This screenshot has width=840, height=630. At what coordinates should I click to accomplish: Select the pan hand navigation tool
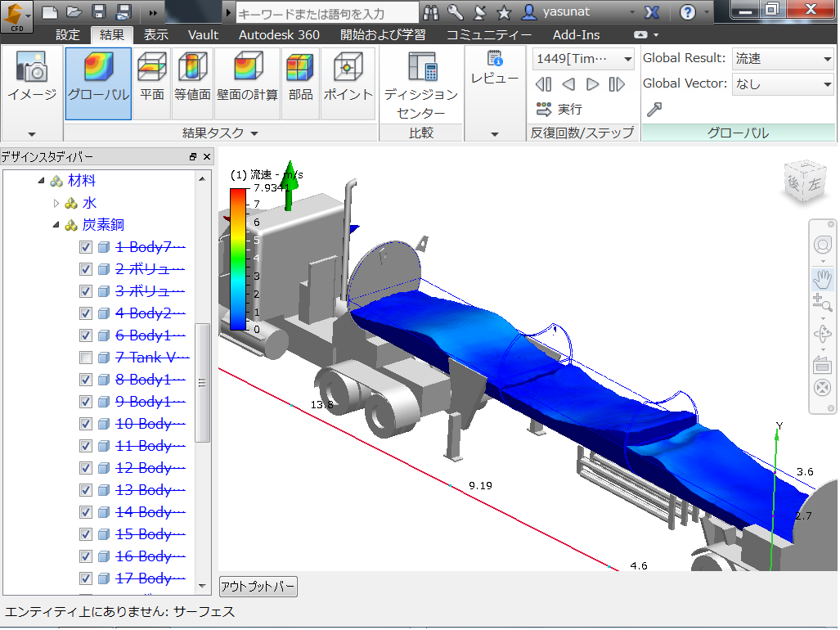tap(822, 278)
